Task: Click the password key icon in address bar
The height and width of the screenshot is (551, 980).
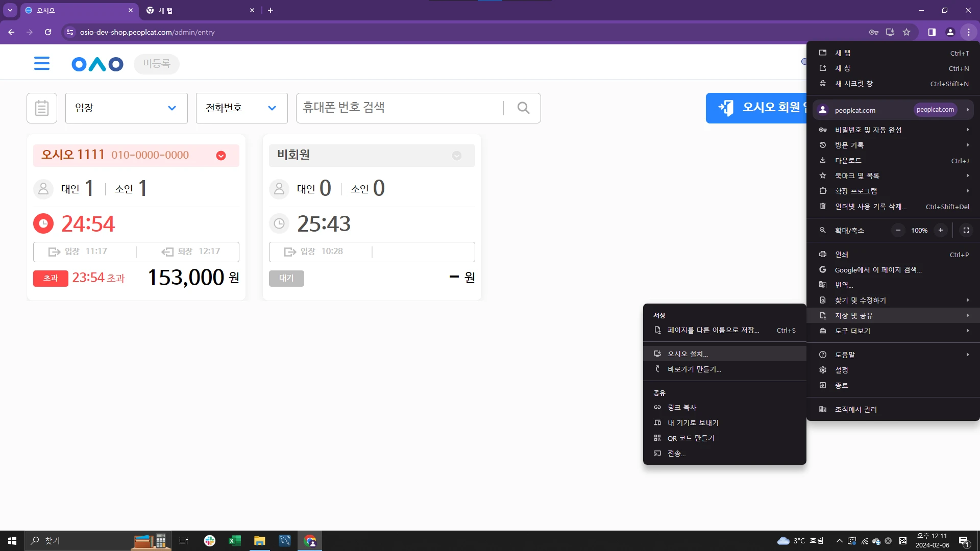Action: coord(874,32)
